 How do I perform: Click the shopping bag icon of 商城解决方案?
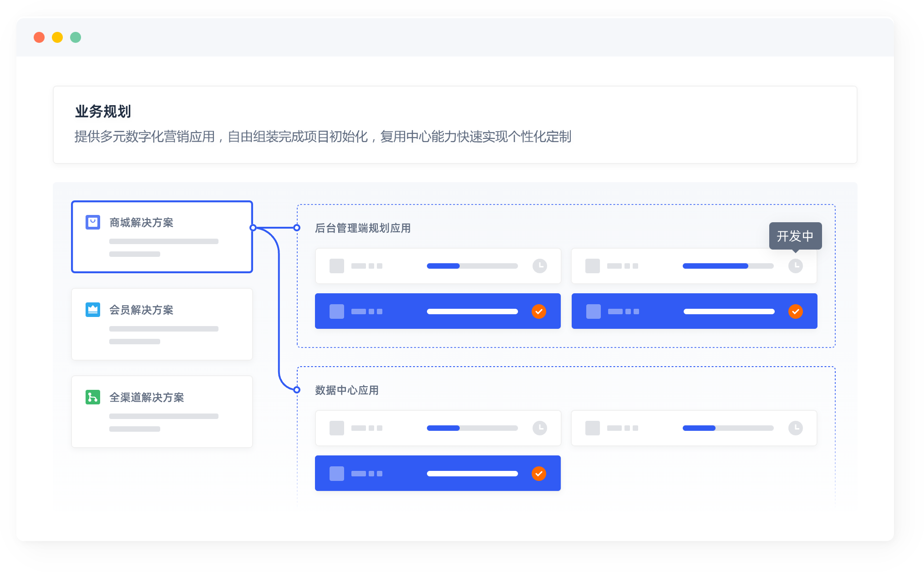[x=93, y=222]
